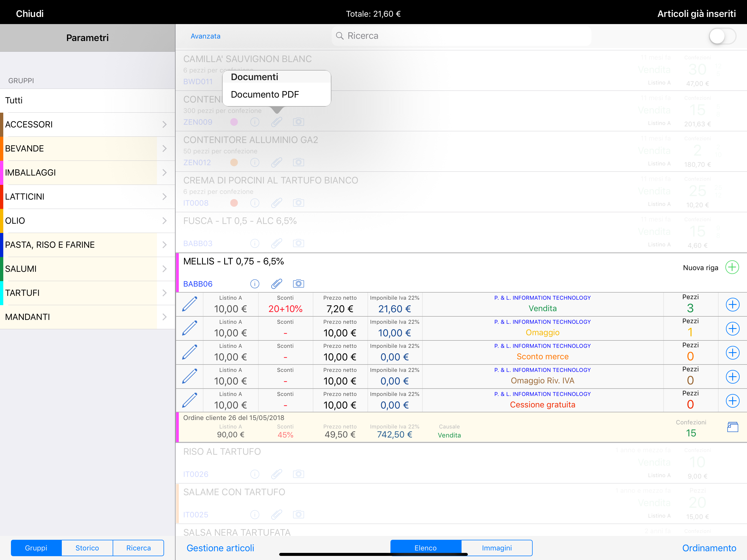Open Ordinamento options
The width and height of the screenshot is (747, 560).
tap(709, 548)
